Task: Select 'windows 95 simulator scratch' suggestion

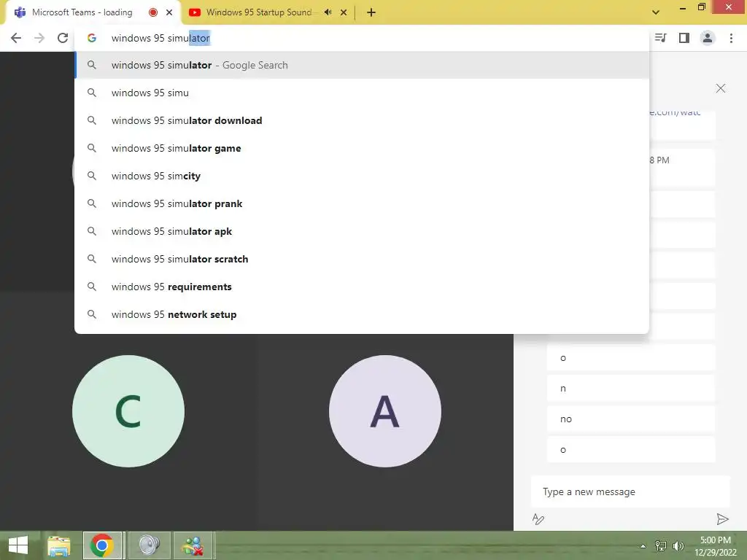Action: (x=362, y=259)
